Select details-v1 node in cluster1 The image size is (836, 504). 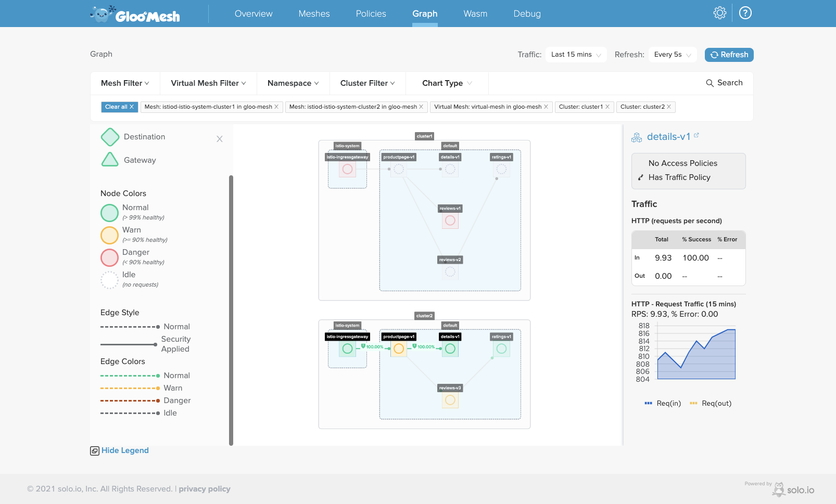[x=450, y=169]
